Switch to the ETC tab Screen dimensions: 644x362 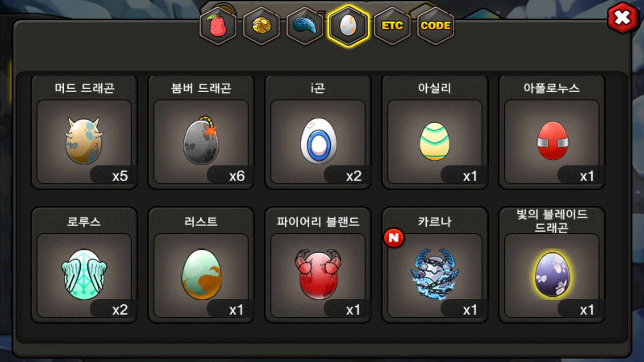(x=392, y=25)
